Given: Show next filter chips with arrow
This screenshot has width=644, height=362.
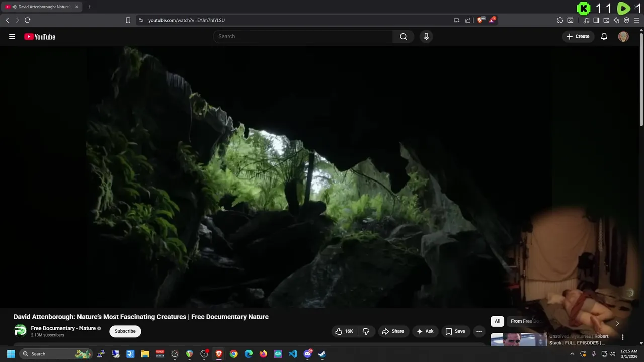Looking at the screenshot, I should pos(617,323).
